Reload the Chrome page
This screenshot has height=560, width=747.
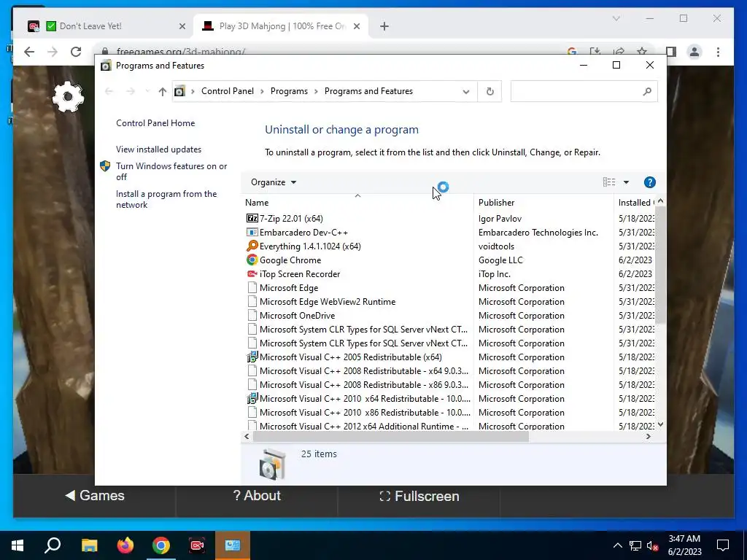[x=76, y=52]
